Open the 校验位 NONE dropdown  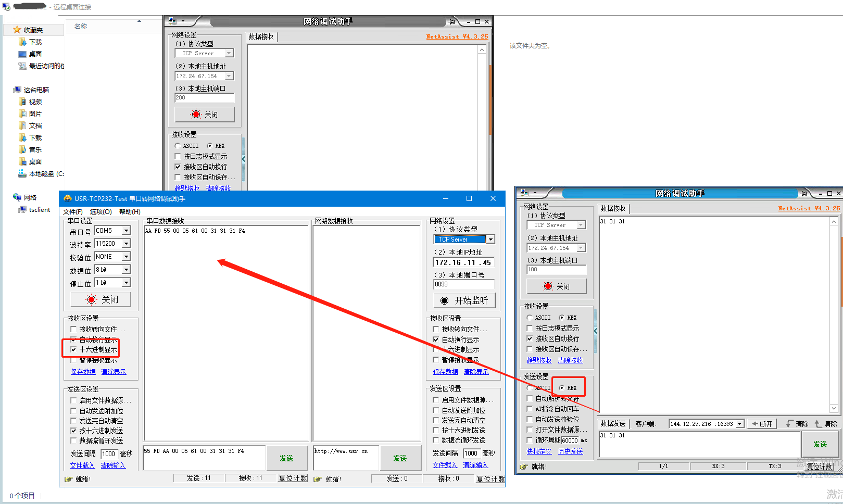[126, 257]
